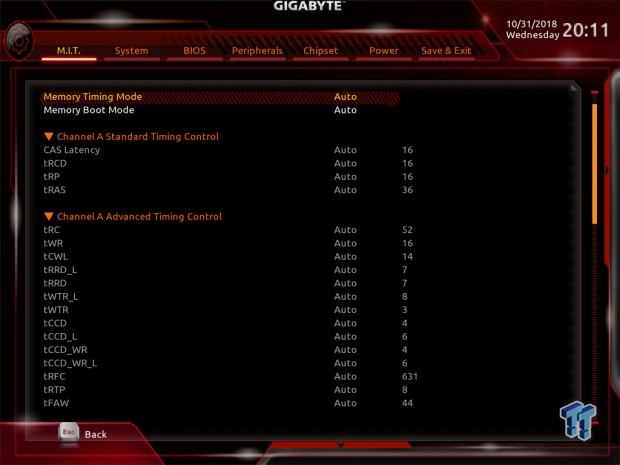Click the bottom center down arrow
This screenshot has height=465, width=620.
tap(340, 446)
